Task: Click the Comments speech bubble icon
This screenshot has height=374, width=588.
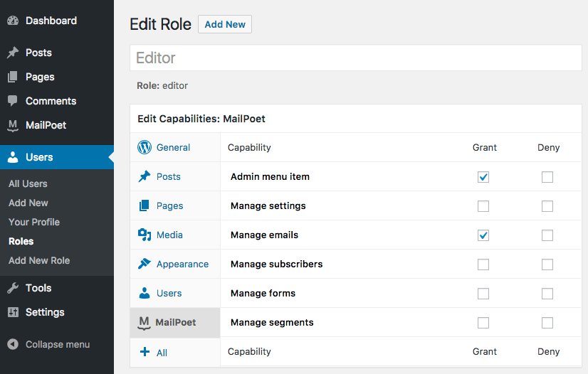Action: [13, 101]
